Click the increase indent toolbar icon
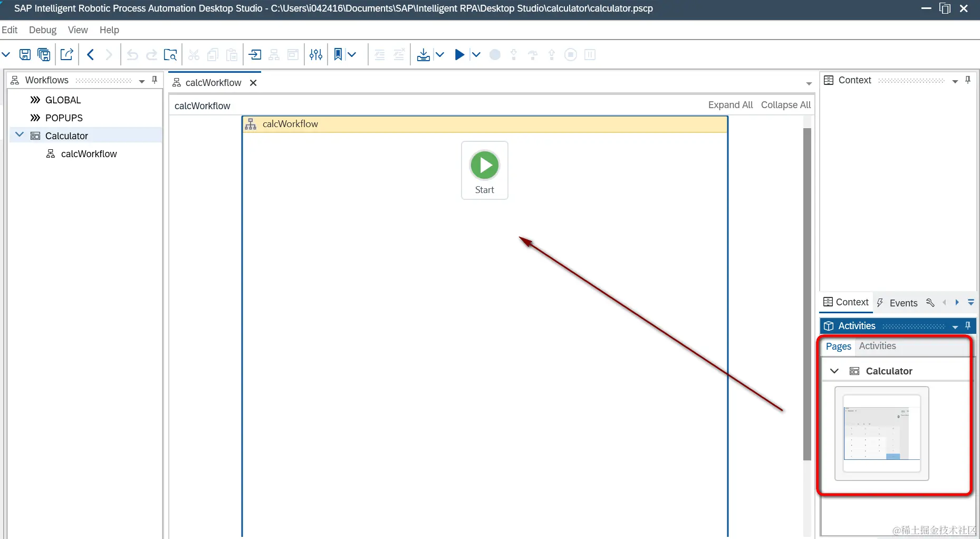The image size is (980, 539). 399,54
